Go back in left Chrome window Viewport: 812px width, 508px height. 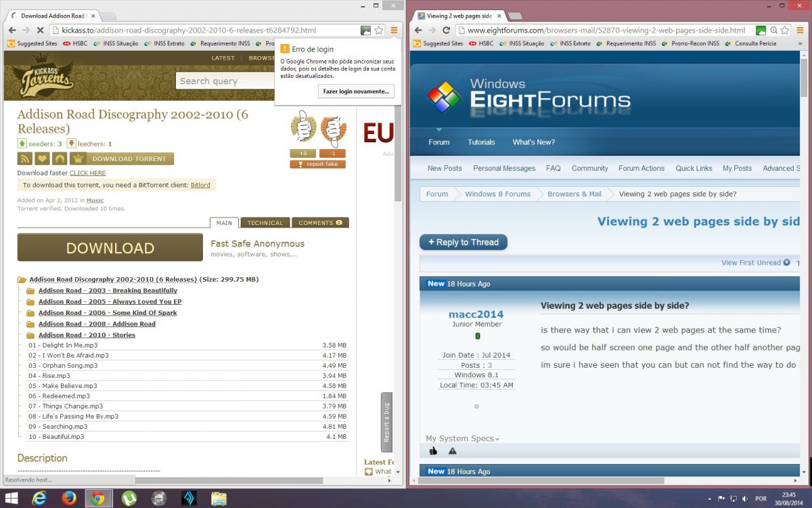[12, 30]
